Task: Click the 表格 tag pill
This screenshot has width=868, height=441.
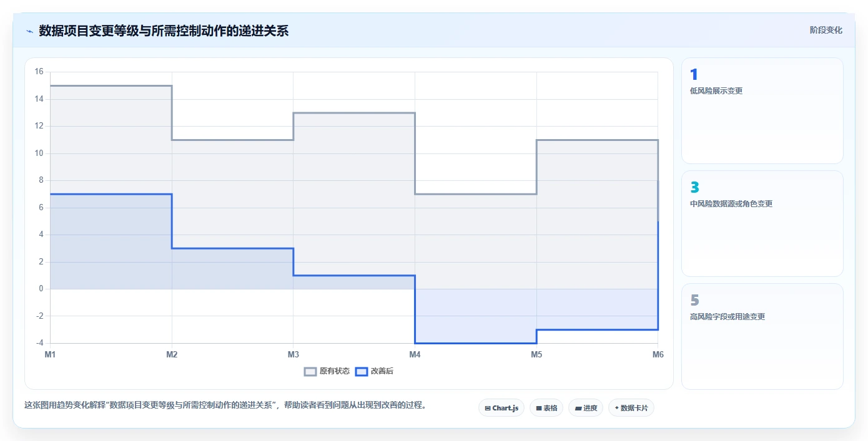Action: pyautogui.click(x=546, y=408)
